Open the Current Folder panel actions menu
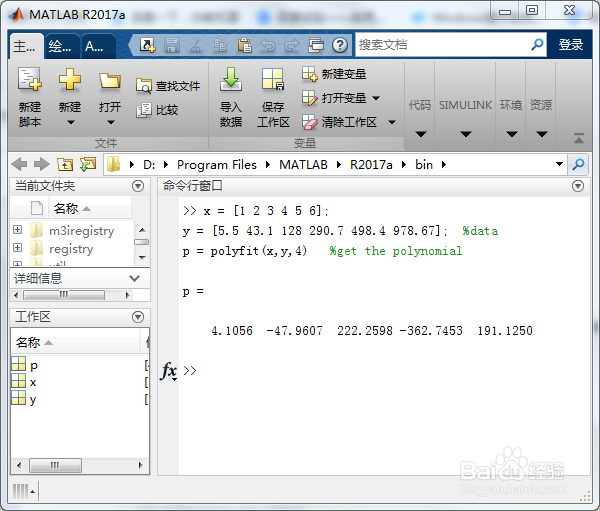The width and height of the screenshot is (600, 511). (x=138, y=186)
